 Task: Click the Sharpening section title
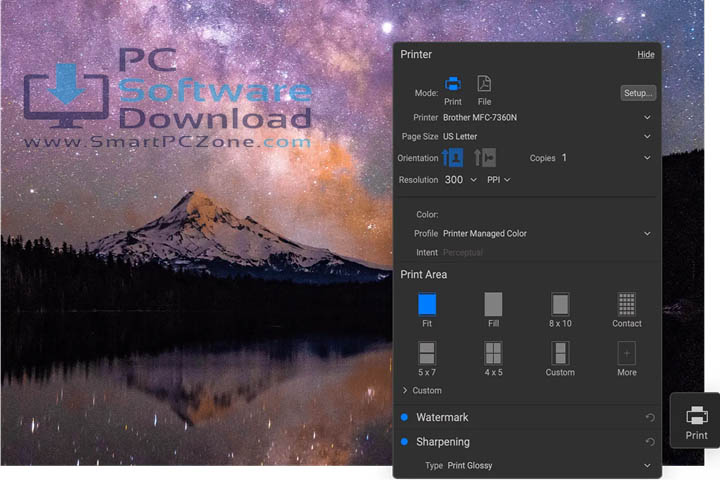(x=443, y=441)
